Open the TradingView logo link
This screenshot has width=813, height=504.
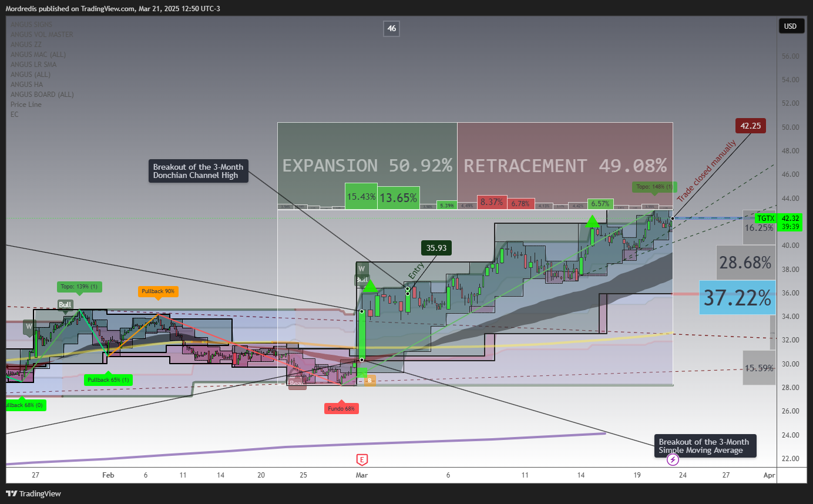(33, 493)
